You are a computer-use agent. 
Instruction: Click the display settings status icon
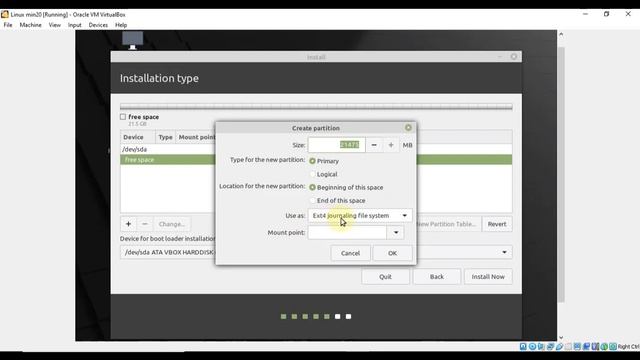pyautogui.click(x=577, y=347)
